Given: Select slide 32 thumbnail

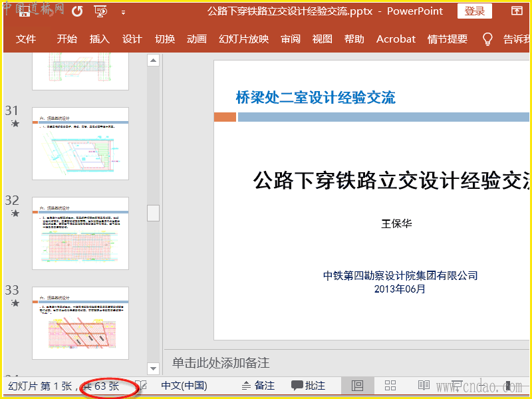Looking at the screenshot, I should pos(80,233).
